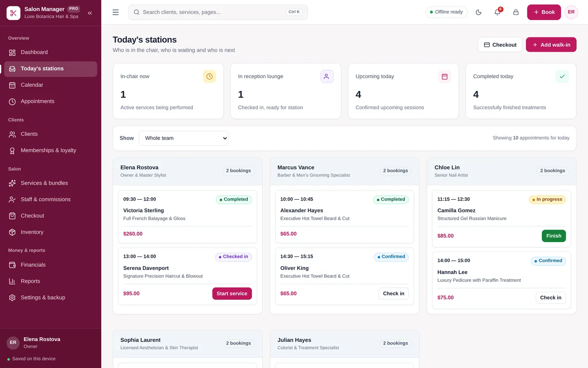The height and width of the screenshot is (368, 588).
Task: Open Calendar from the sidebar
Action: (50, 85)
